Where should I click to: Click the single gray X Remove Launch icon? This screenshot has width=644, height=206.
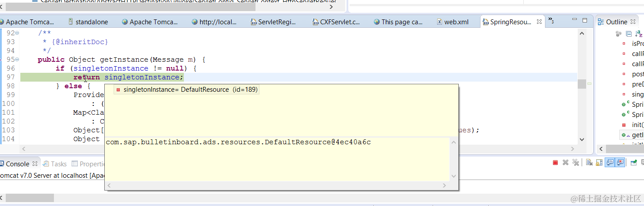point(565,163)
